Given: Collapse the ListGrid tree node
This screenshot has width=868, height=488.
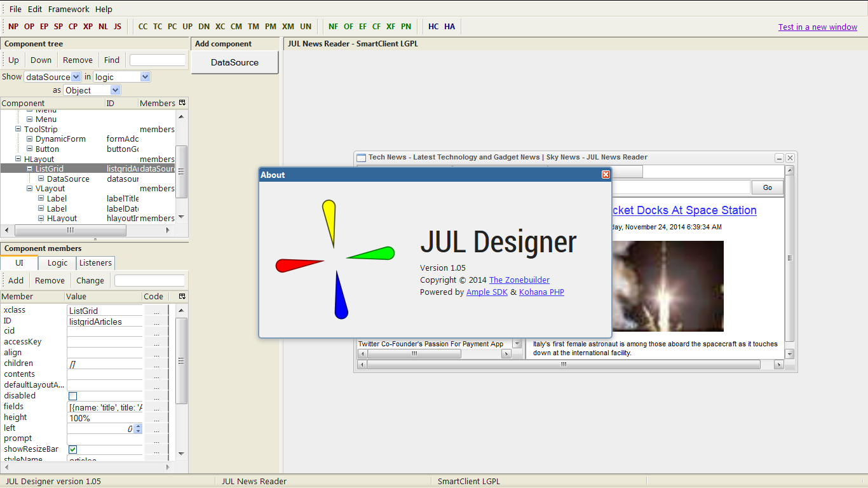Looking at the screenshot, I should (x=30, y=168).
